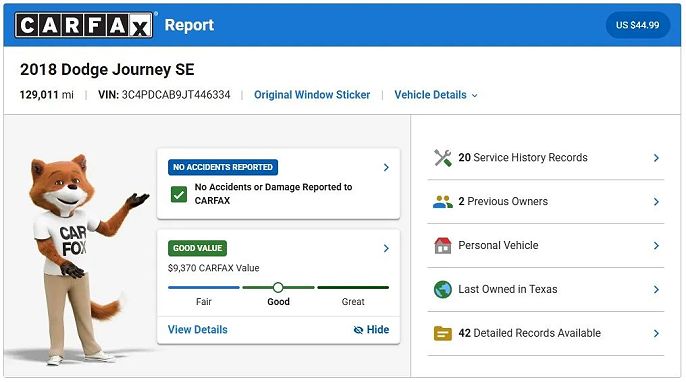Click the Report header text

189,25
